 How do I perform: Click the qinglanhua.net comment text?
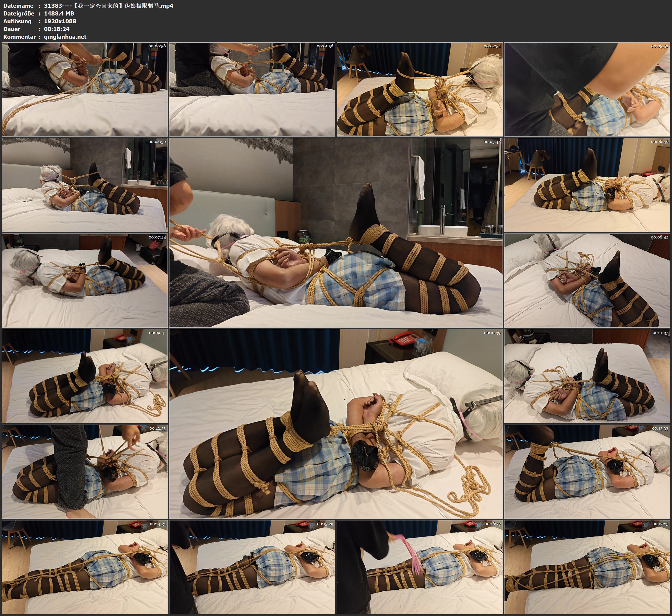[65, 37]
